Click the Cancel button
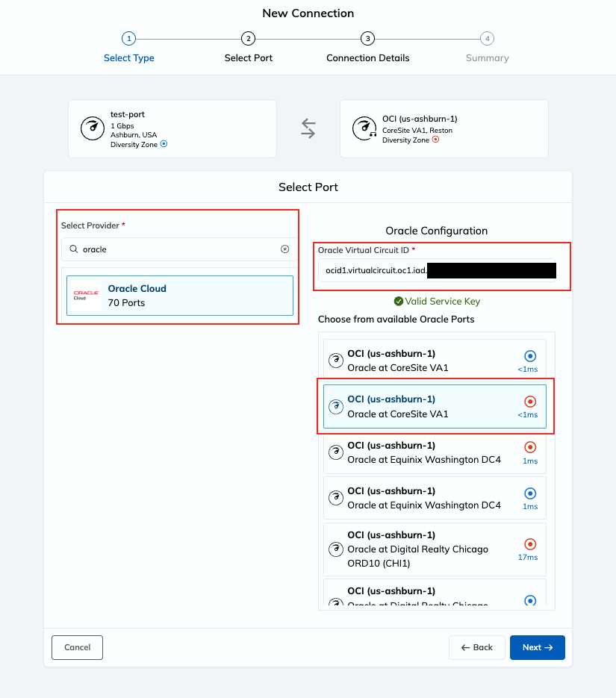This screenshot has height=698, width=616. pos(77,647)
